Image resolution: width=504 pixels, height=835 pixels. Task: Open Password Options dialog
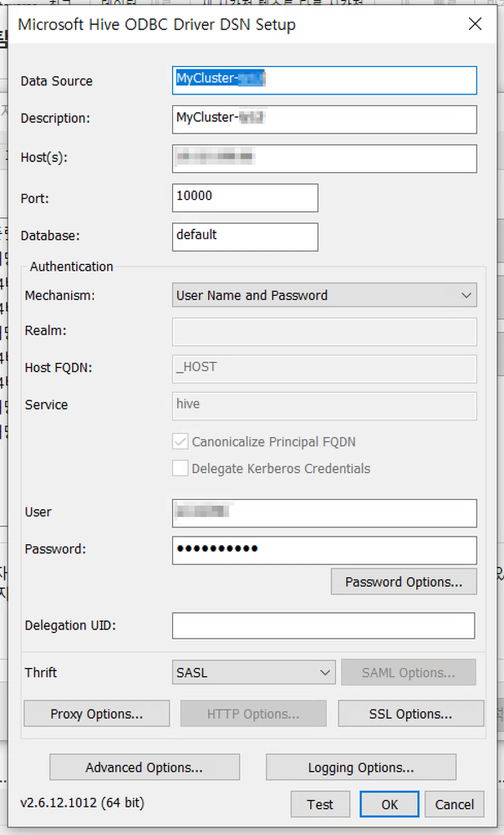(404, 582)
